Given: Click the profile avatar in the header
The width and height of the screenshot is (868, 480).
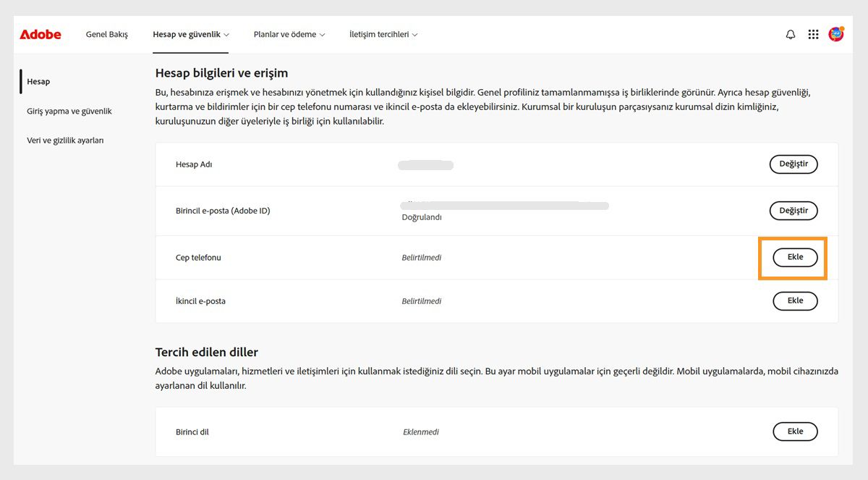Looking at the screenshot, I should click(x=836, y=33).
